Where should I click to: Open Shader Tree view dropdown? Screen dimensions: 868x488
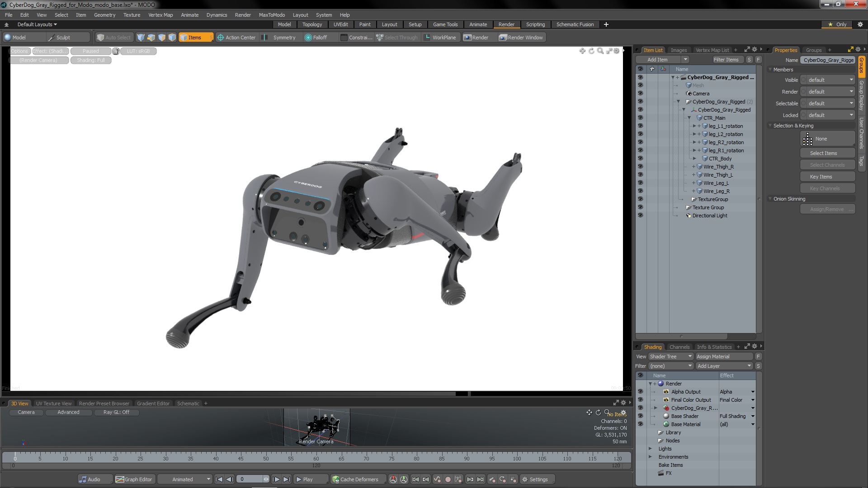(671, 357)
